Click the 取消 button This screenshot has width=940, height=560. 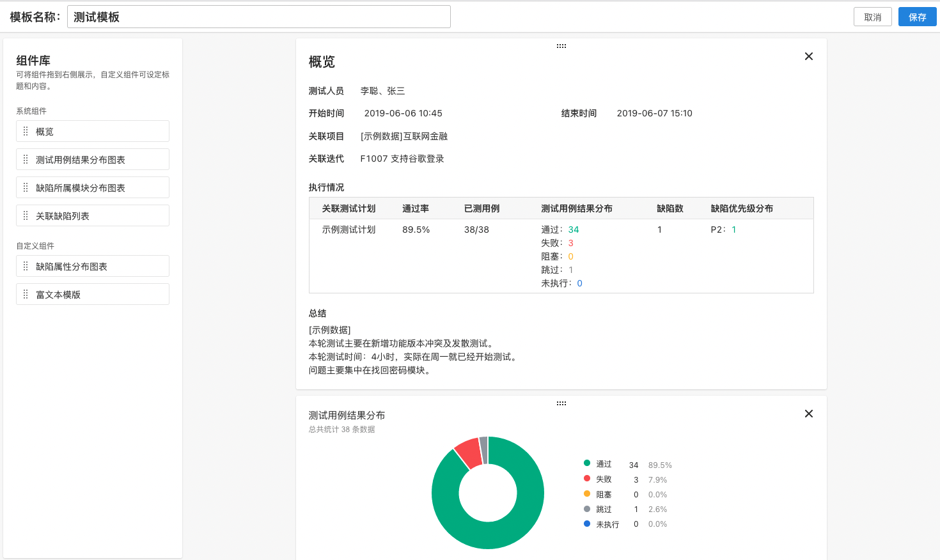click(872, 16)
